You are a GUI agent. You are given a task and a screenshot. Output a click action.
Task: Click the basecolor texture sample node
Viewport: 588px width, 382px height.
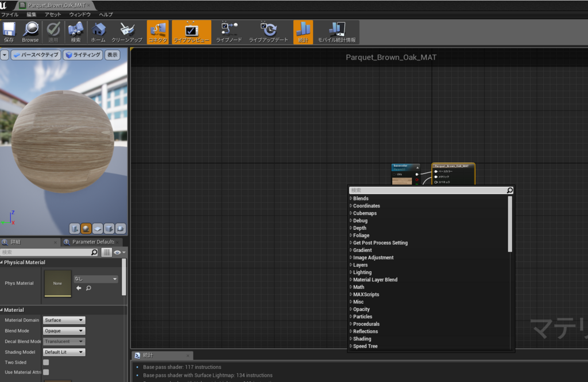[x=405, y=174]
